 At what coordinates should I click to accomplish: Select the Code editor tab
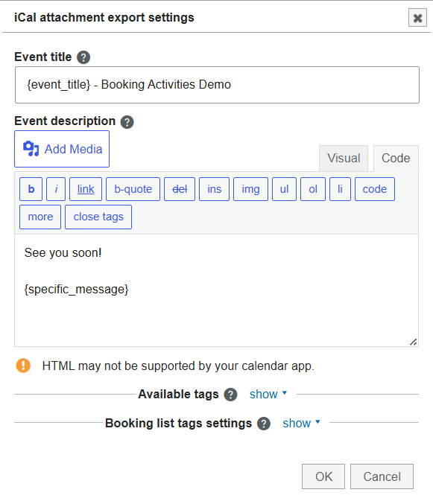tap(396, 158)
